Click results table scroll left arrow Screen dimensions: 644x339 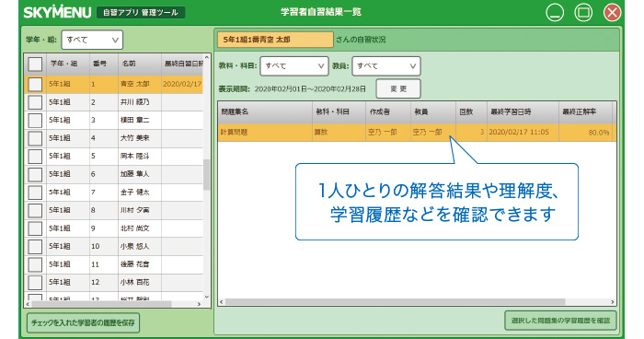pos(222,302)
